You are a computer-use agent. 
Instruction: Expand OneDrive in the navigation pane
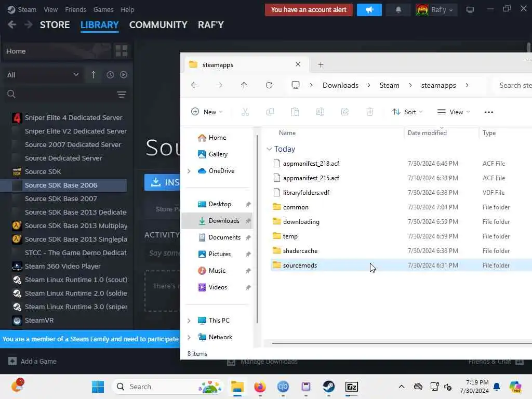pos(189,171)
